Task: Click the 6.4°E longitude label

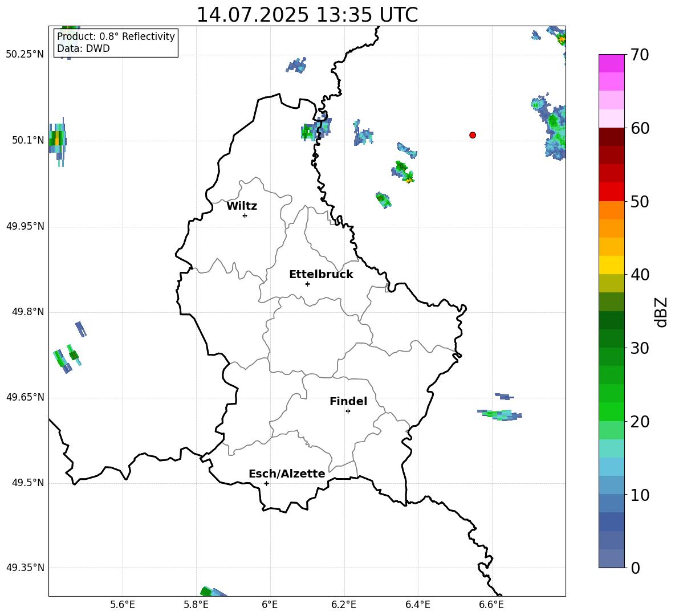Action: coord(417,605)
